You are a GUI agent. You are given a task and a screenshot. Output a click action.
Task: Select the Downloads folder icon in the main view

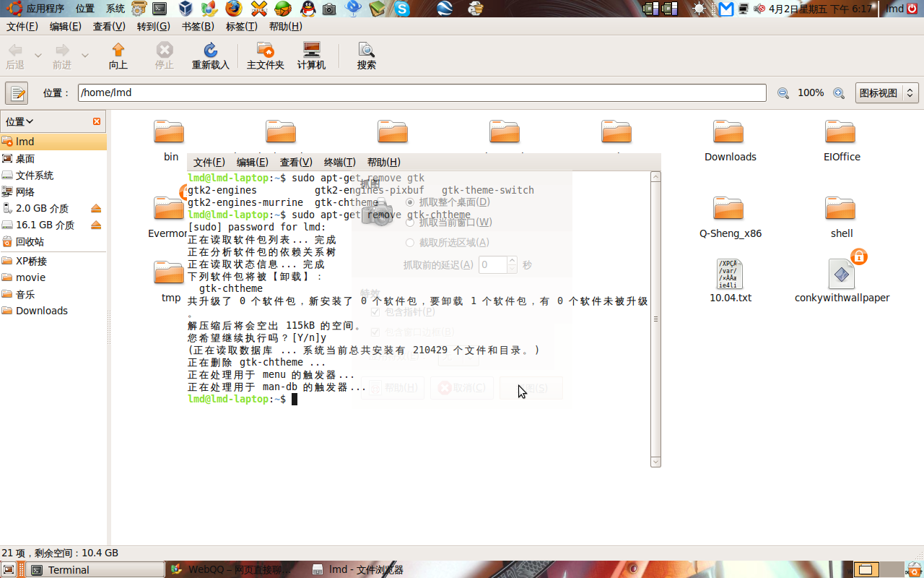pyautogui.click(x=728, y=131)
